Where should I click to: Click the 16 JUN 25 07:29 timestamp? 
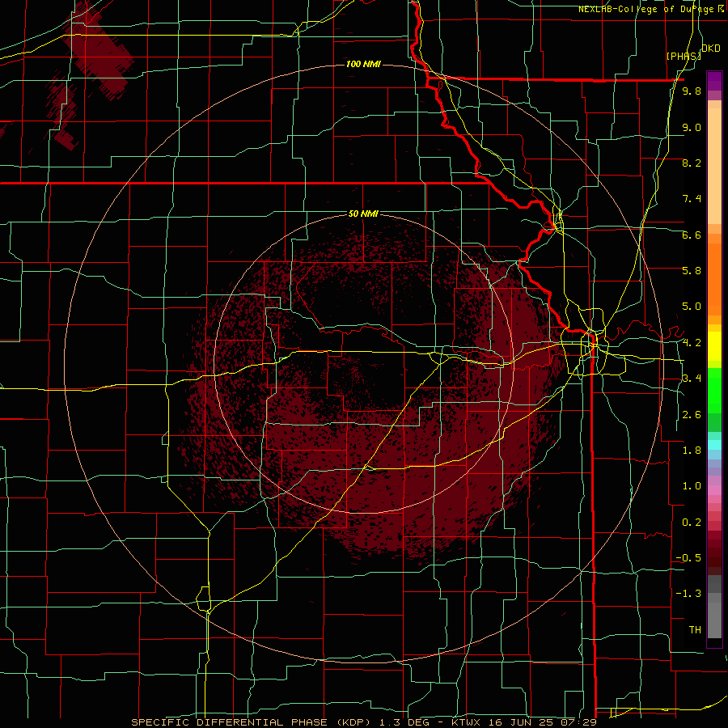pos(541,722)
